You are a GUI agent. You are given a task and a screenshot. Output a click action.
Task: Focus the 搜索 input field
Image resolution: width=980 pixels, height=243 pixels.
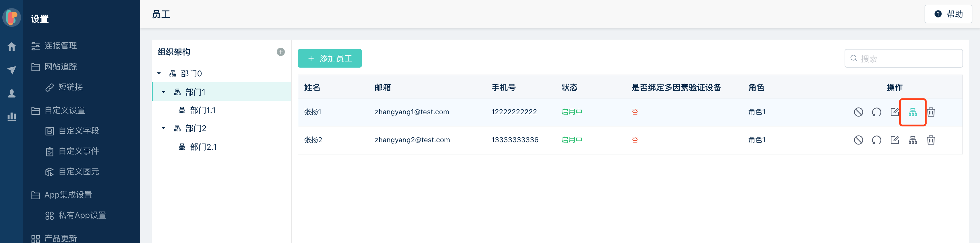904,58
